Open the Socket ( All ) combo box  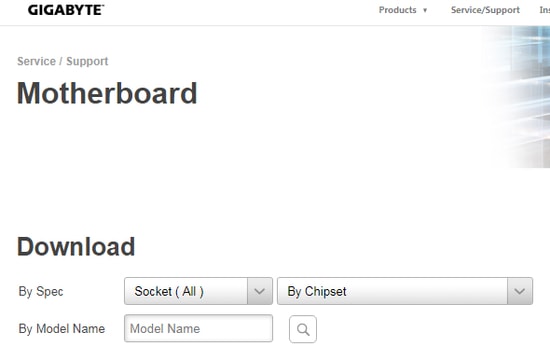coord(198,291)
